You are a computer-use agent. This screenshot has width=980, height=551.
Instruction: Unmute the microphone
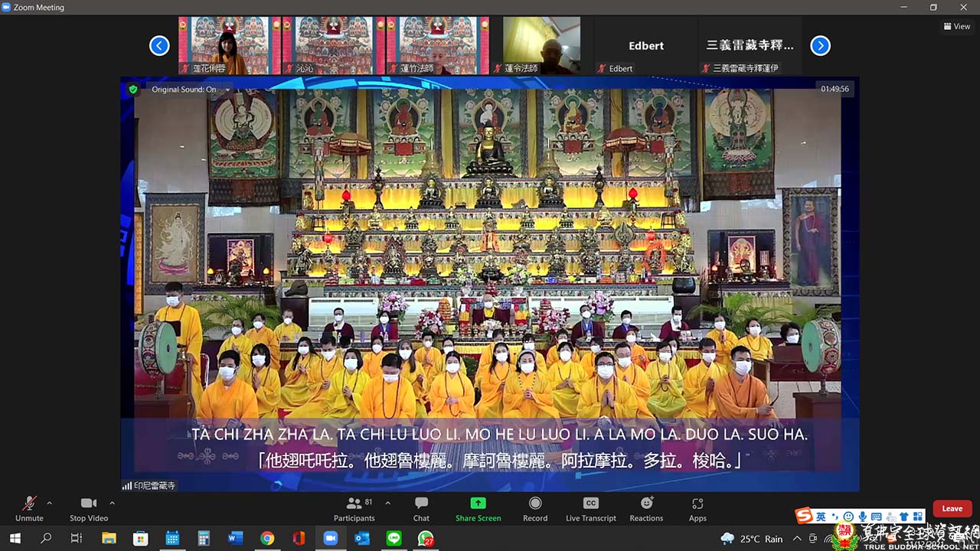29,508
